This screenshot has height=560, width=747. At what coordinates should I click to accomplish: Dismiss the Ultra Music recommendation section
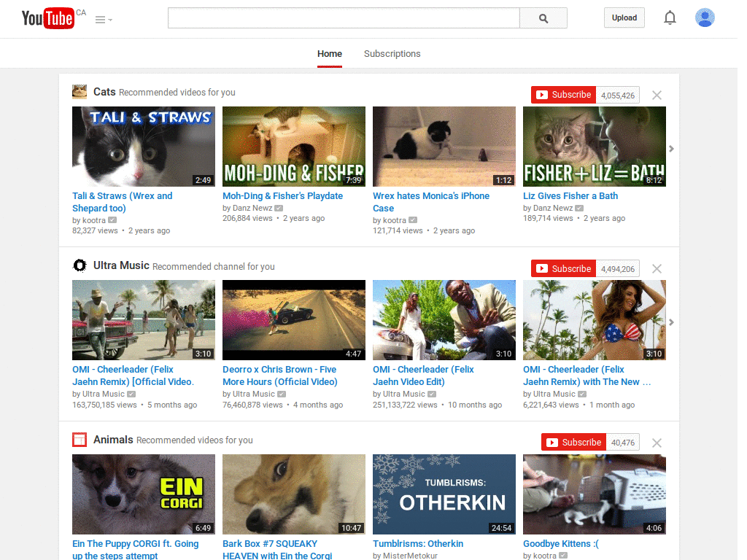[657, 268]
